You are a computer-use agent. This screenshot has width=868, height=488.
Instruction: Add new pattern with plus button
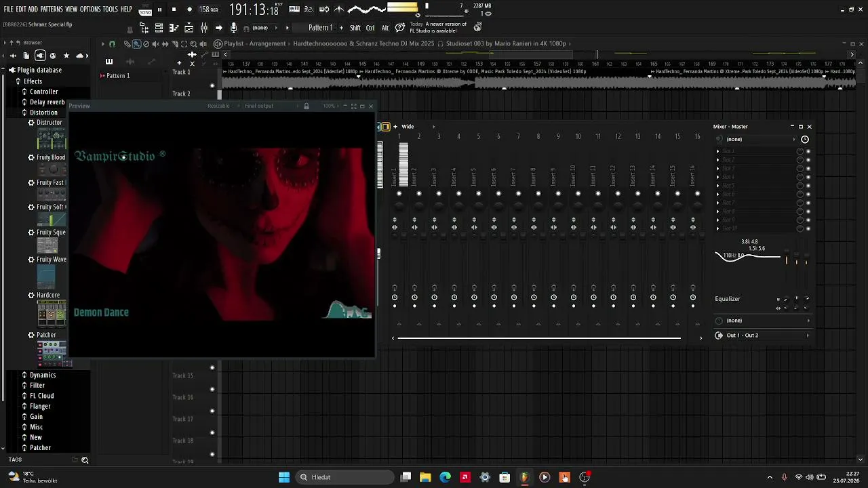click(341, 28)
